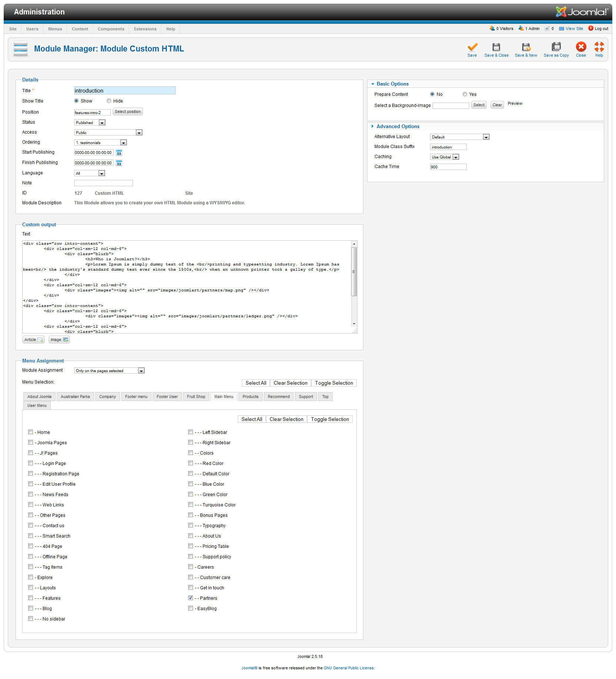616x679 pixels.
Task: Open the Users menu
Action: tap(32, 29)
